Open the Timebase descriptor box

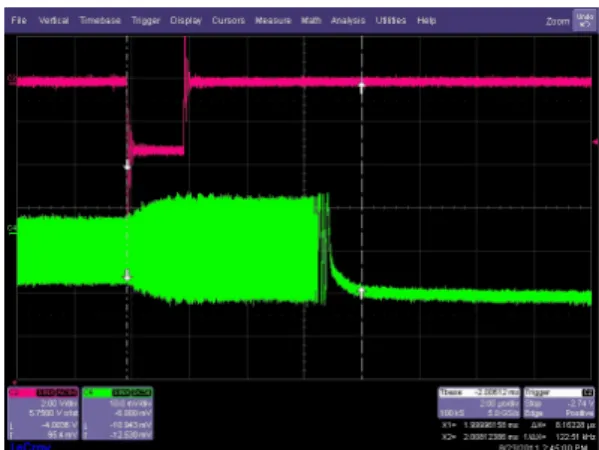[x=479, y=403]
